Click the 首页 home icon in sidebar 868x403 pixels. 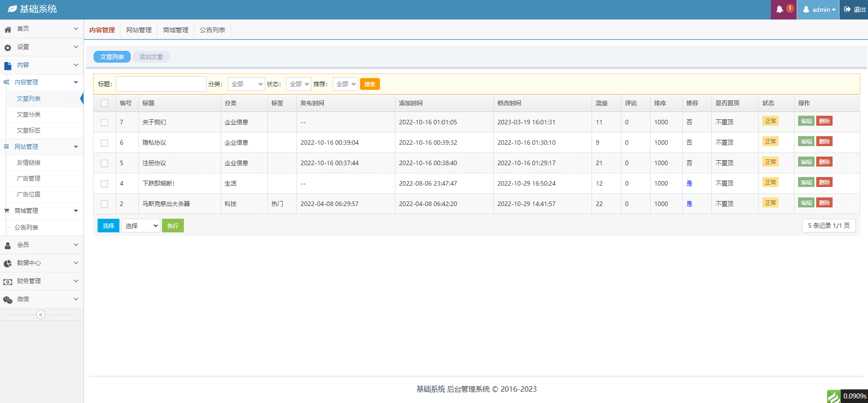click(8, 29)
